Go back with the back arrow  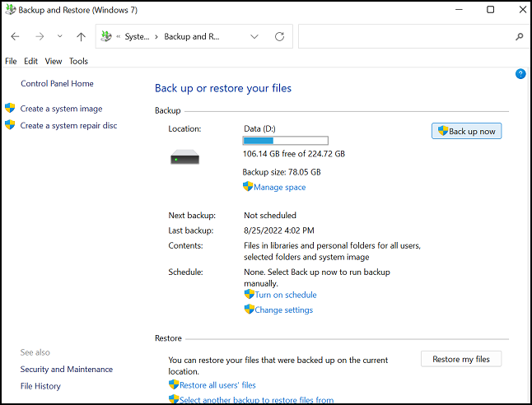click(15, 36)
